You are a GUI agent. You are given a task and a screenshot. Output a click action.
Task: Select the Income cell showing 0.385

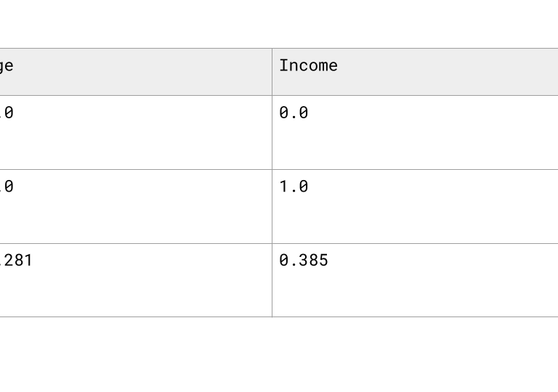415,280
